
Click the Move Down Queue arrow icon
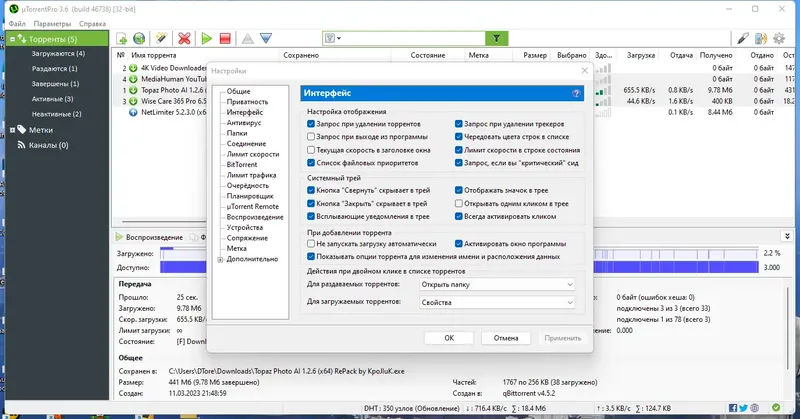click(x=266, y=38)
